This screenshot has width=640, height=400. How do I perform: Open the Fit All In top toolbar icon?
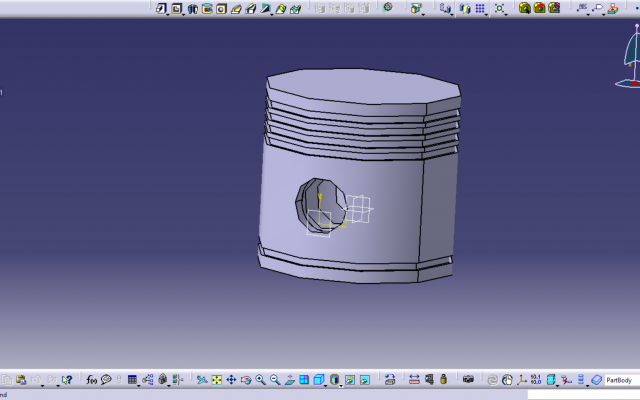499,8
